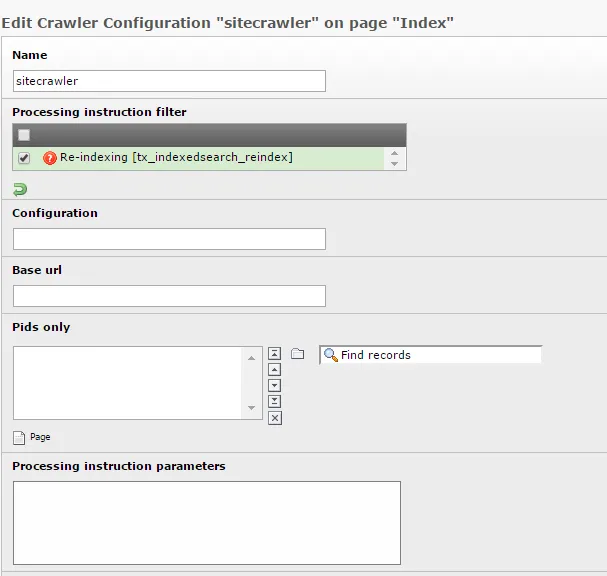The width and height of the screenshot is (607, 576).
Task: Move selected Pids item down
Action: 275,386
